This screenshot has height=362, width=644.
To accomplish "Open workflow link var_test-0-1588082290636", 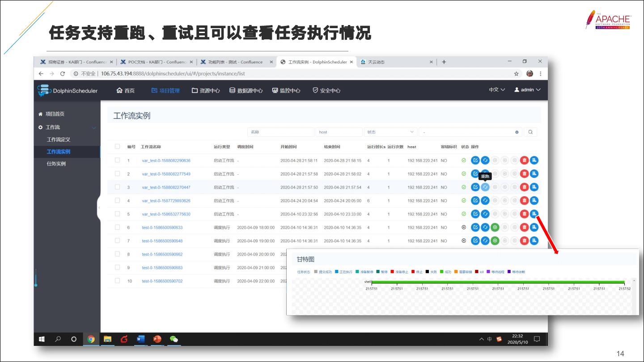I will click(166, 160).
